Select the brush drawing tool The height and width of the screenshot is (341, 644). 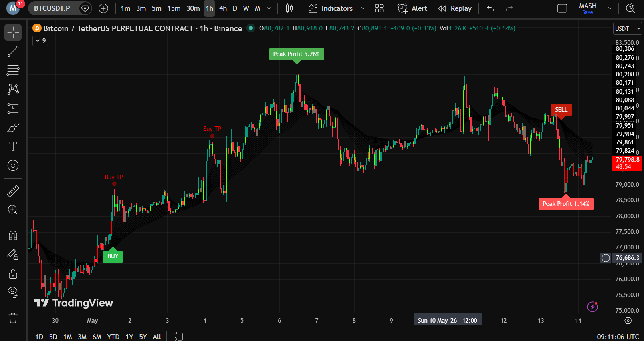point(13,127)
